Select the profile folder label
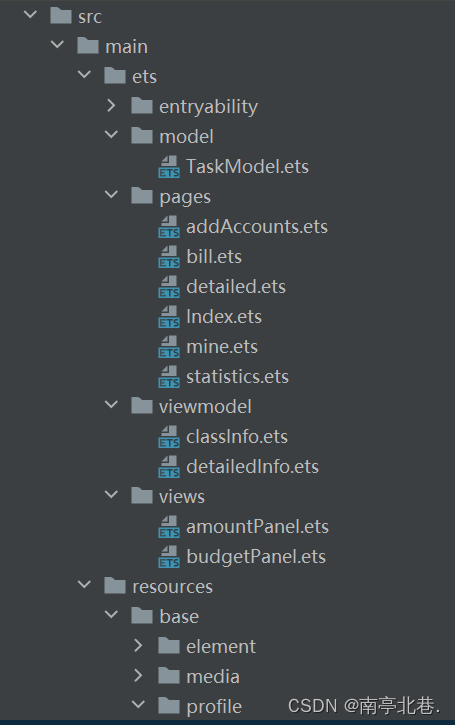 coord(214,707)
